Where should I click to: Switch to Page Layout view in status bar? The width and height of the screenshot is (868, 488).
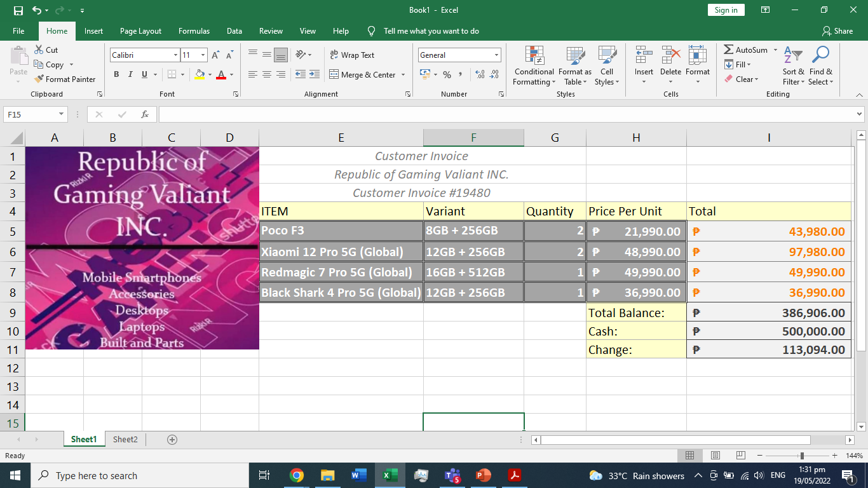[x=715, y=456]
